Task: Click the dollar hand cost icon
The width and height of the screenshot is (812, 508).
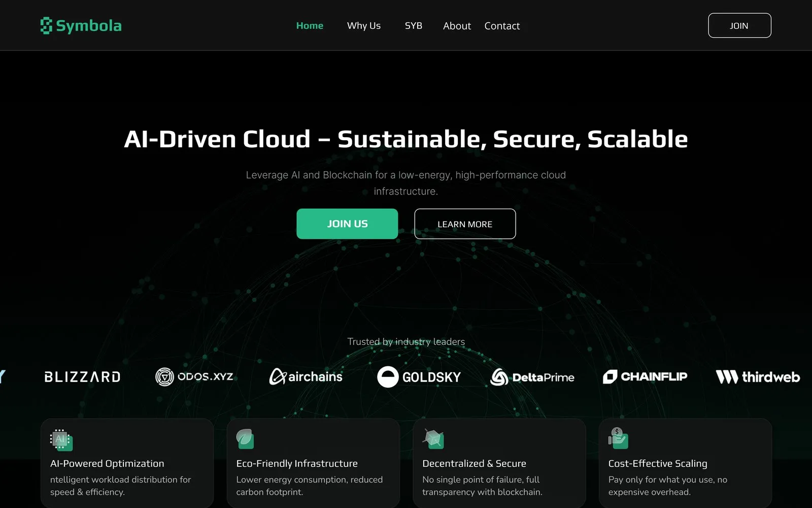Action: point(618,438)
